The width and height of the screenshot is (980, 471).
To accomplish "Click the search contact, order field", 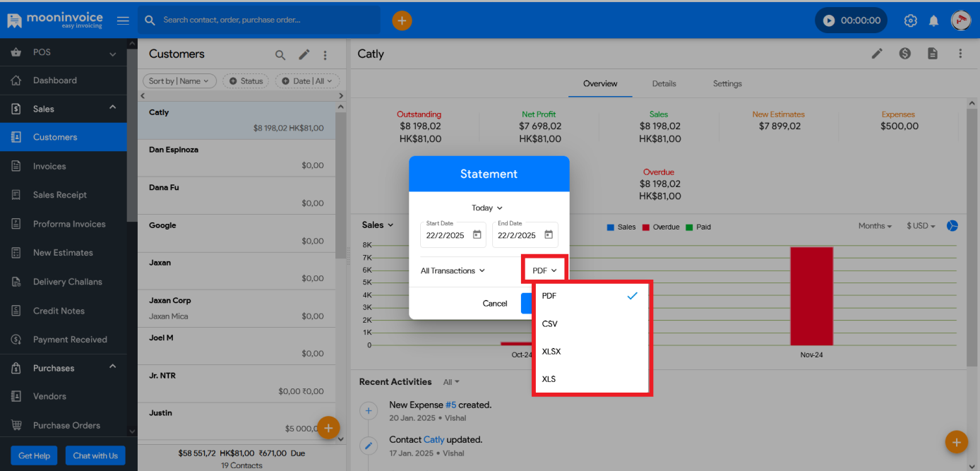I will click(x=259, y=20).
